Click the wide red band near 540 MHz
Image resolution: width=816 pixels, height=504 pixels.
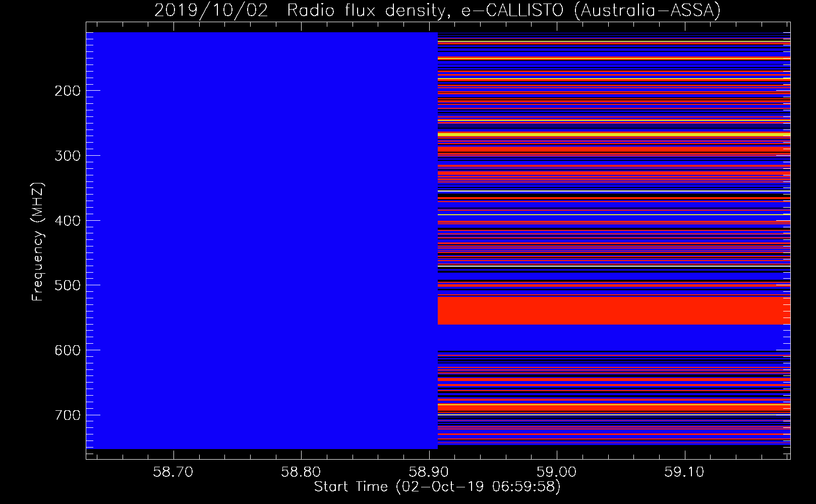614,311
